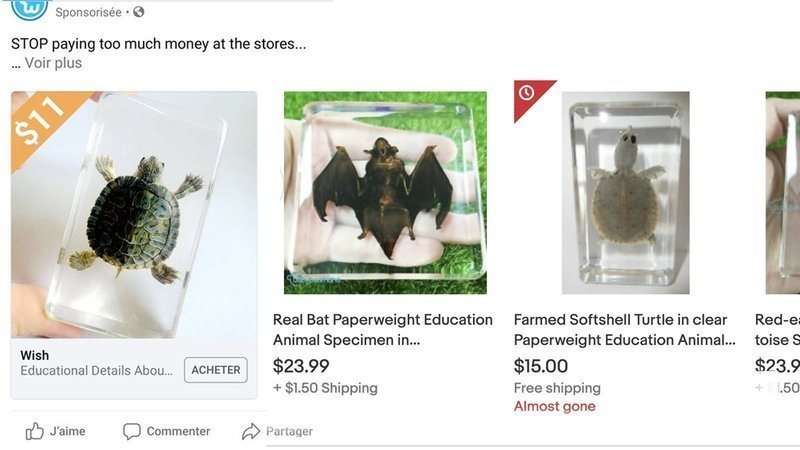Click the Wish advertiser name in ad card
The height and width of the screenshot is (450, 800).
click(x=34, y=355)
